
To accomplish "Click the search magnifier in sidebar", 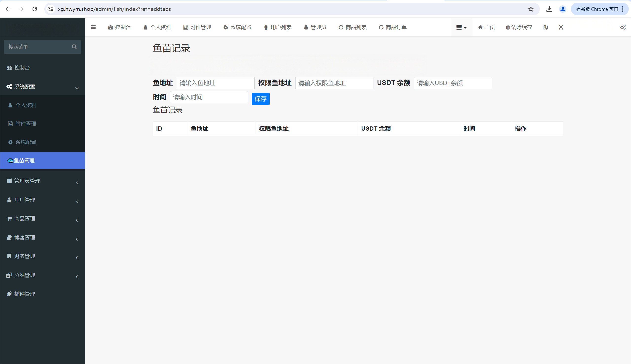I will pos(74,47).
